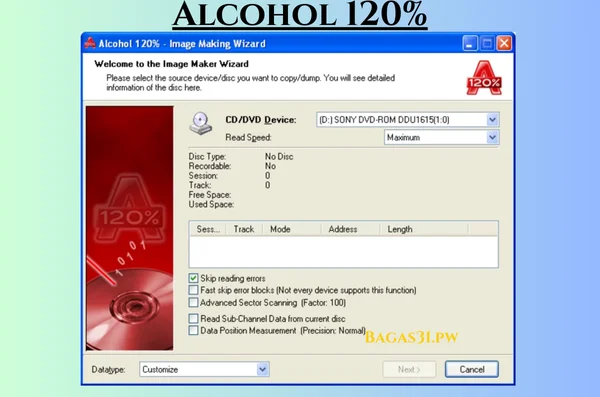The image size is (600, 397).
Task: Click the red disc banner image
Action: coord(129,228)
